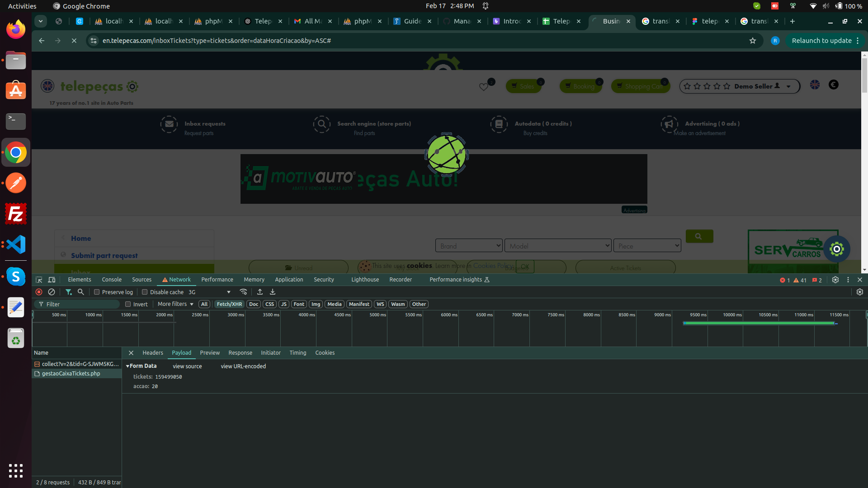
Task: Toggle the network filter funnel icon
Action: [x=68, y=292]
